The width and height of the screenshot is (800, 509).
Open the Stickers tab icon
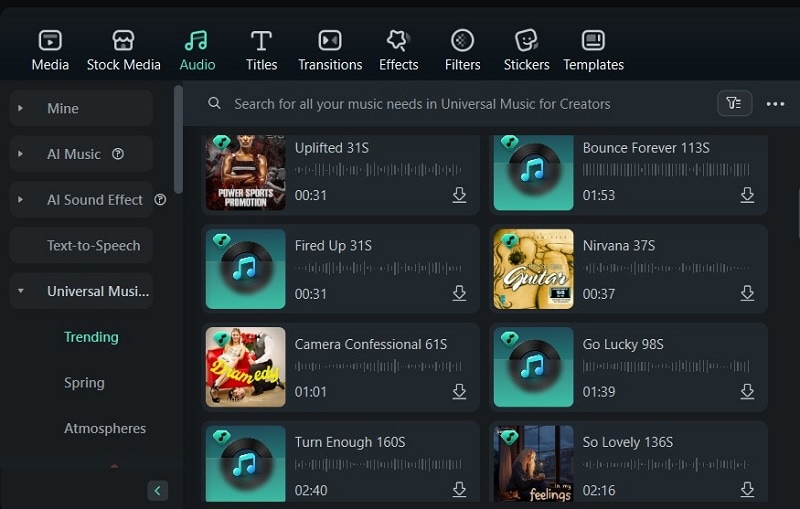point(526,40)
